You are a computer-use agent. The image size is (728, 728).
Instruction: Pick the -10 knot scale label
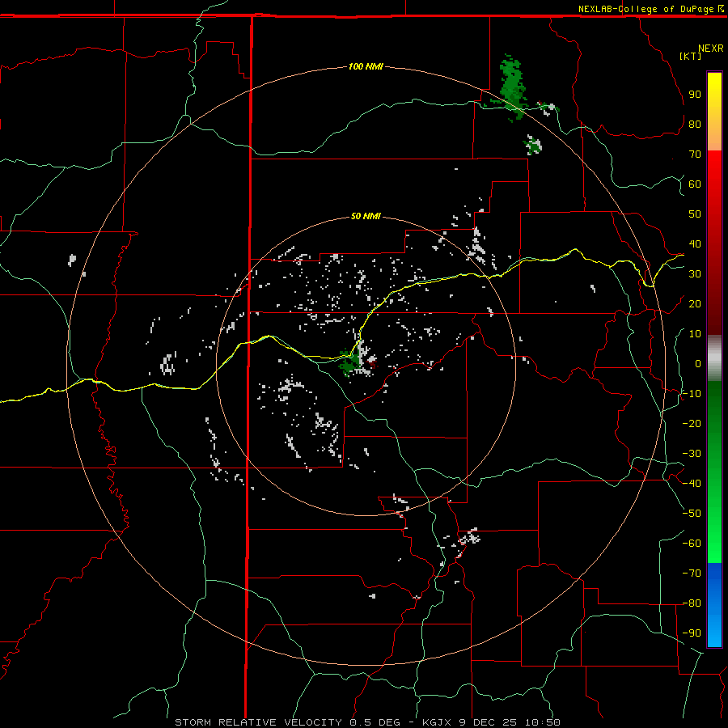tap(692, 394)
